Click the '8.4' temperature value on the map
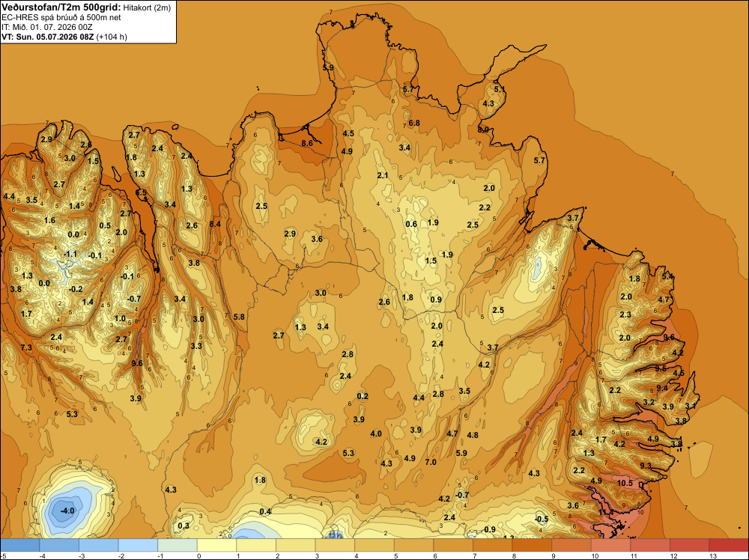The height and width of the screenshot is (560, 749). pyautogui.click(x=215, y=224)
